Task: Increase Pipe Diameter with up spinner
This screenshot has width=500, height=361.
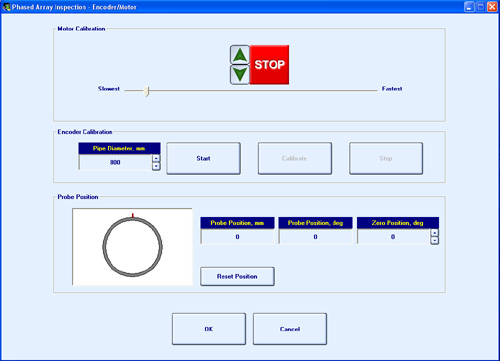Action: tap(156, 158)
